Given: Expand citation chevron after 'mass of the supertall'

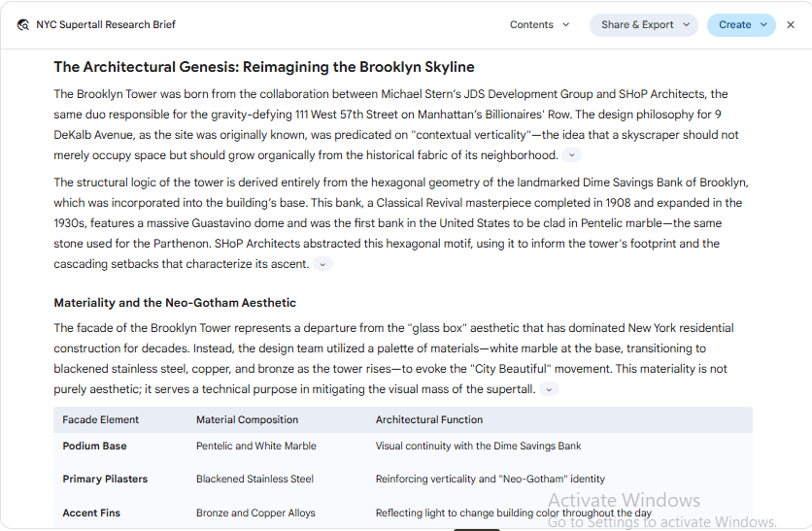Looking at the screenshot, I should coord(549,389).
